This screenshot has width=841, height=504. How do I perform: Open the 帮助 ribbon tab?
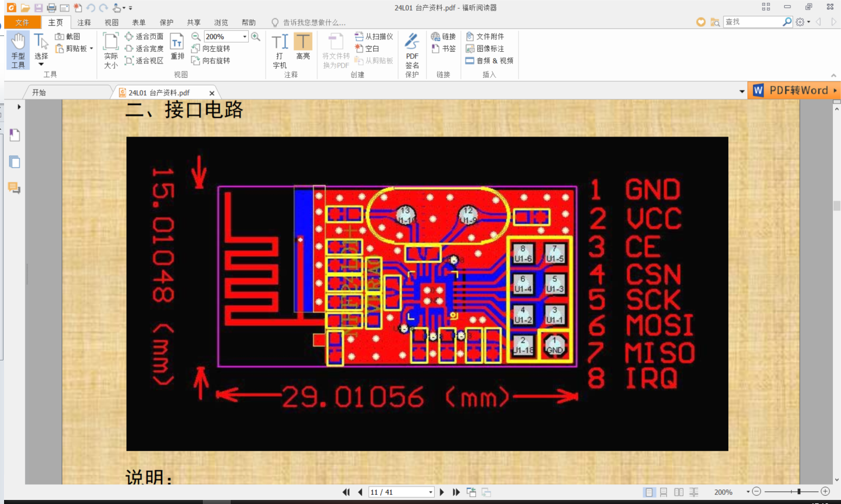248,23
